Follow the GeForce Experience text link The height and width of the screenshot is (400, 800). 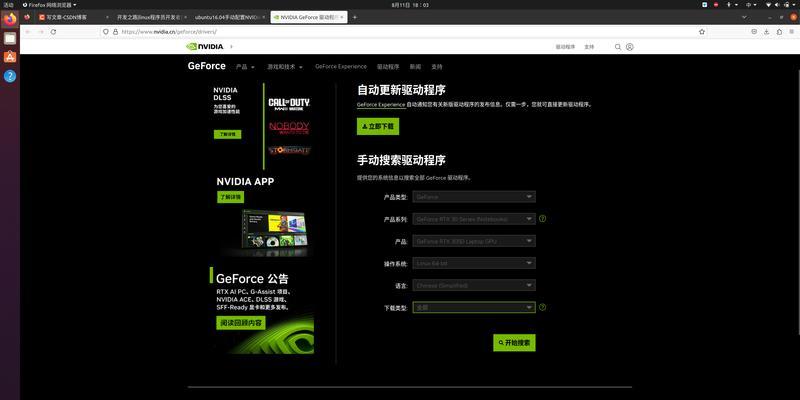[x=381, y=104]
